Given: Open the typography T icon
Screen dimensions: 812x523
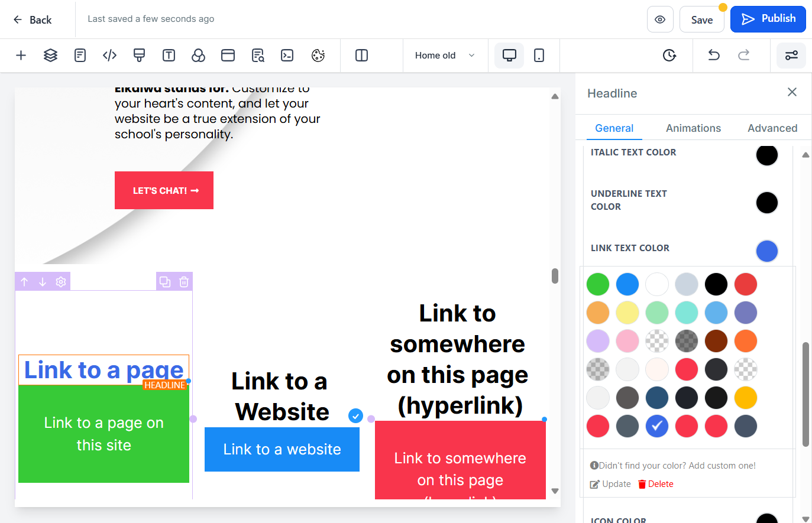Looking at the screenshot, I should 169,56.
